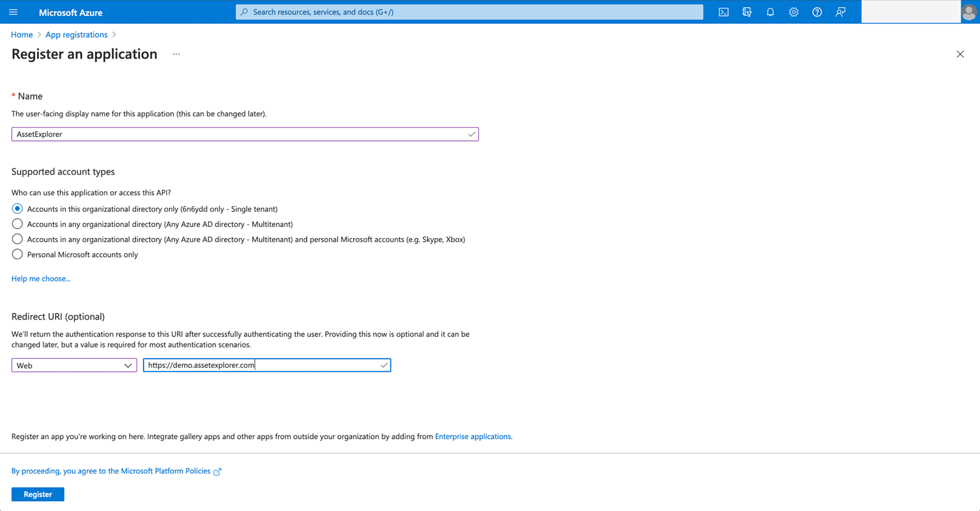Open the ellipsis menu beside page title
This screenshot has height=511, width=980.
pos(176,54)
